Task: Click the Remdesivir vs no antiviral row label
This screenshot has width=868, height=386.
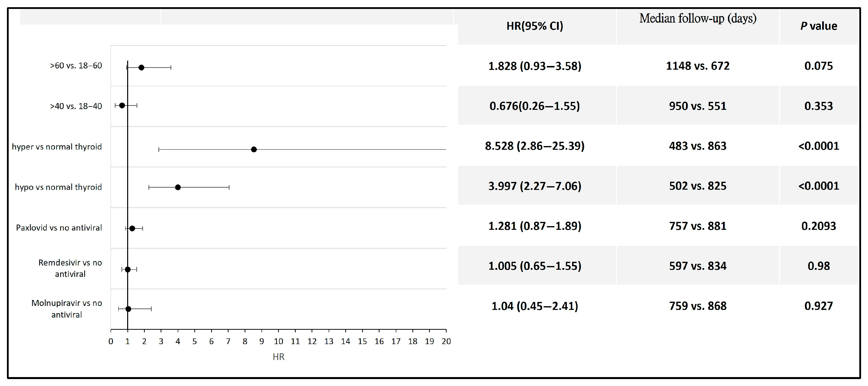Action: 70,268
